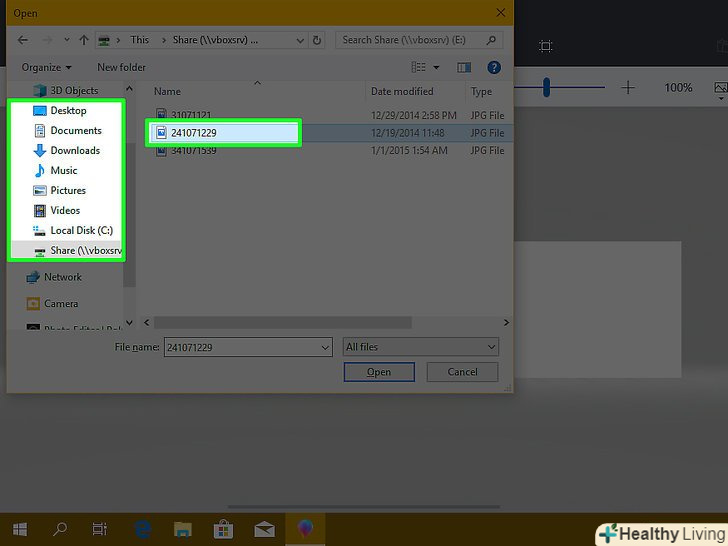Refresh the Share folder listing
Screen dimensions: 728x546
(x=317, y=40)
